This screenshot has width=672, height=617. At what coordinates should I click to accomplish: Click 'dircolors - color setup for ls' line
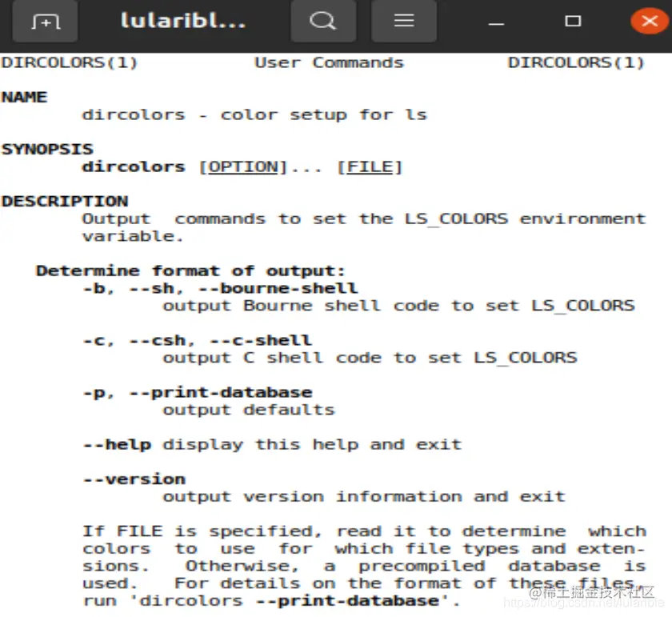tap(254, 114)
